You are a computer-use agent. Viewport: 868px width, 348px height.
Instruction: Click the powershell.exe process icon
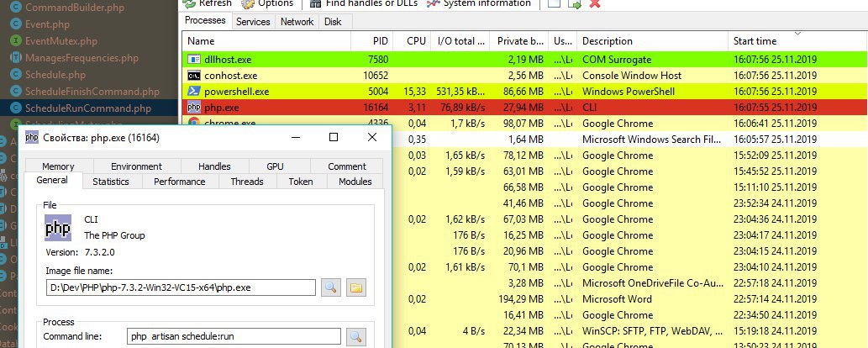(x=194, y=92)
